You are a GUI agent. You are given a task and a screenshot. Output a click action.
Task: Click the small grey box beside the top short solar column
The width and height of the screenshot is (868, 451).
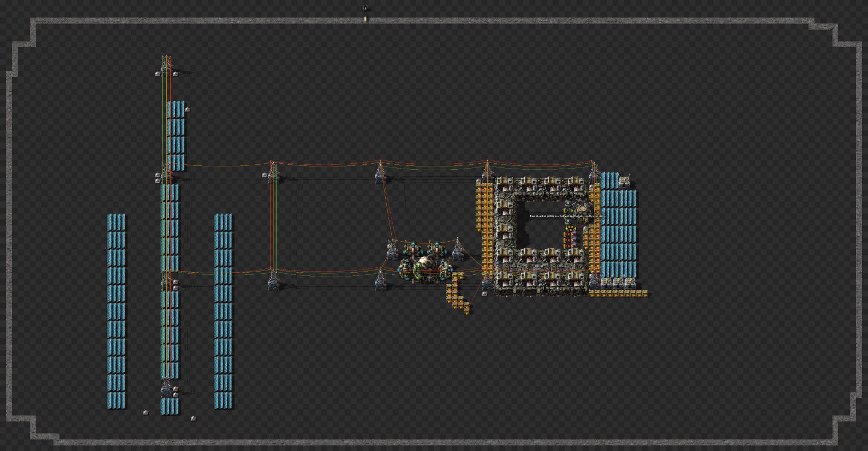coord(187,109)
